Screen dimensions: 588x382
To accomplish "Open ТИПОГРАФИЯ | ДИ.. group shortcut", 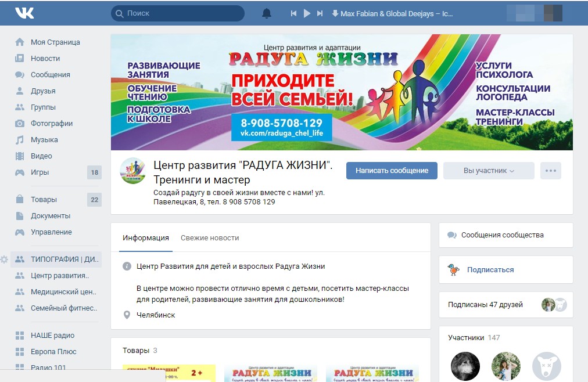I will point(56,259).
